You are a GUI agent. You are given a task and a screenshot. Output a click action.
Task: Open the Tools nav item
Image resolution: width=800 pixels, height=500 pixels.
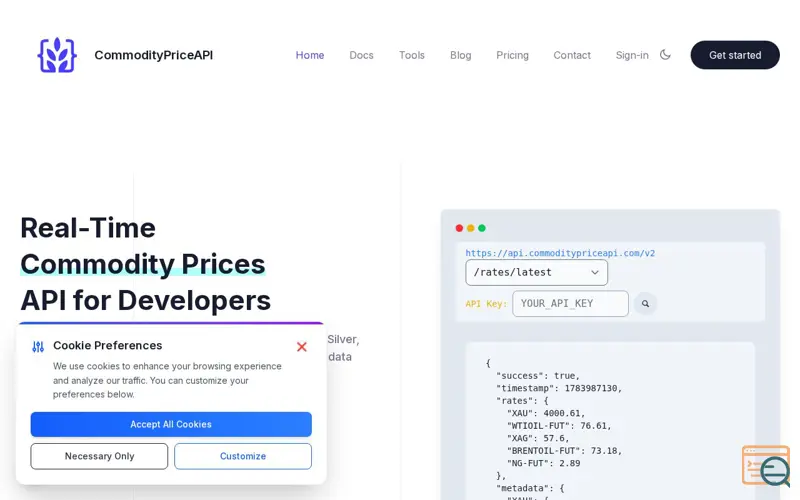coord(412,55)
